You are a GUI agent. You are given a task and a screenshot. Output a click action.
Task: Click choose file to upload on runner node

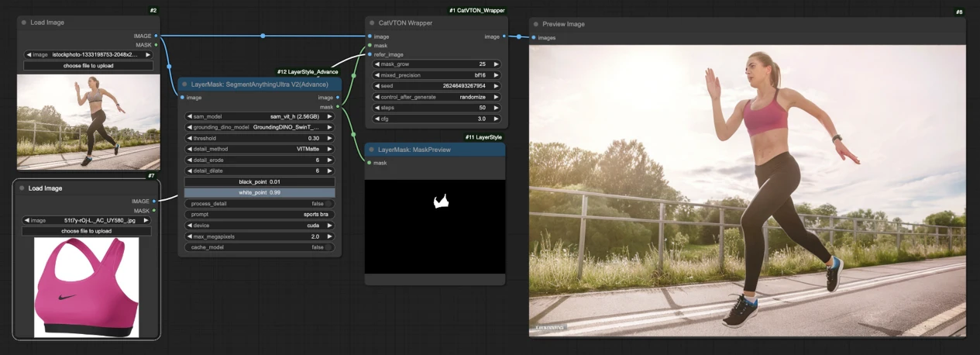coord(88,66)
